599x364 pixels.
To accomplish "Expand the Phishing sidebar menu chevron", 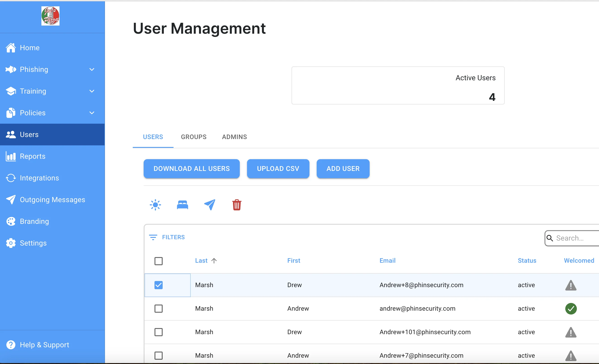I will click(x=92, y=69).
